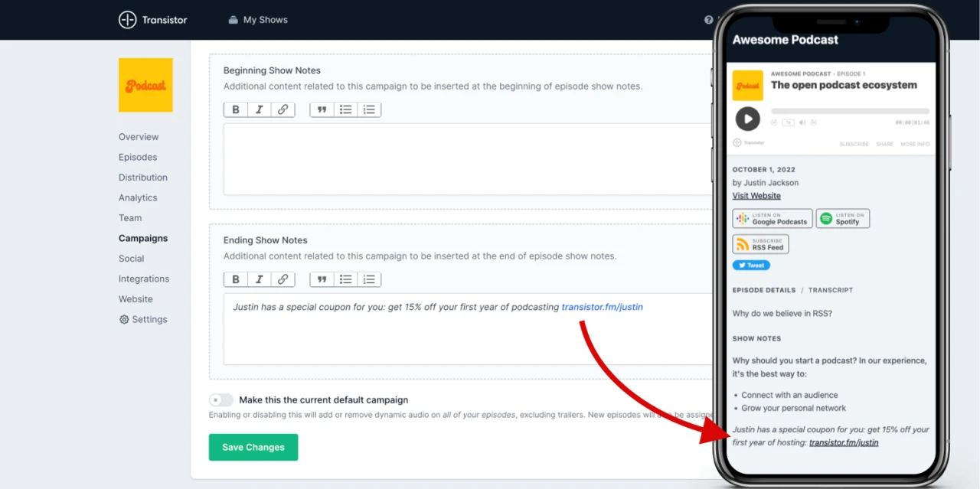
Task: Insert numbered list in Ending Show Notes
Action: (370, 279)
